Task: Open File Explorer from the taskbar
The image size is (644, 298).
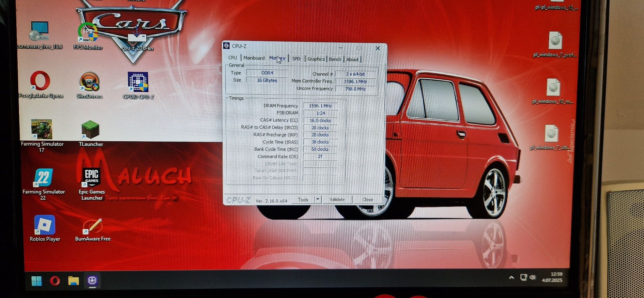Action: pyautogui.click(x=73, y=281)
